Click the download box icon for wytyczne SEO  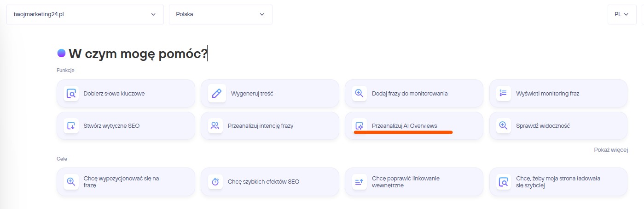coord(71,125)
